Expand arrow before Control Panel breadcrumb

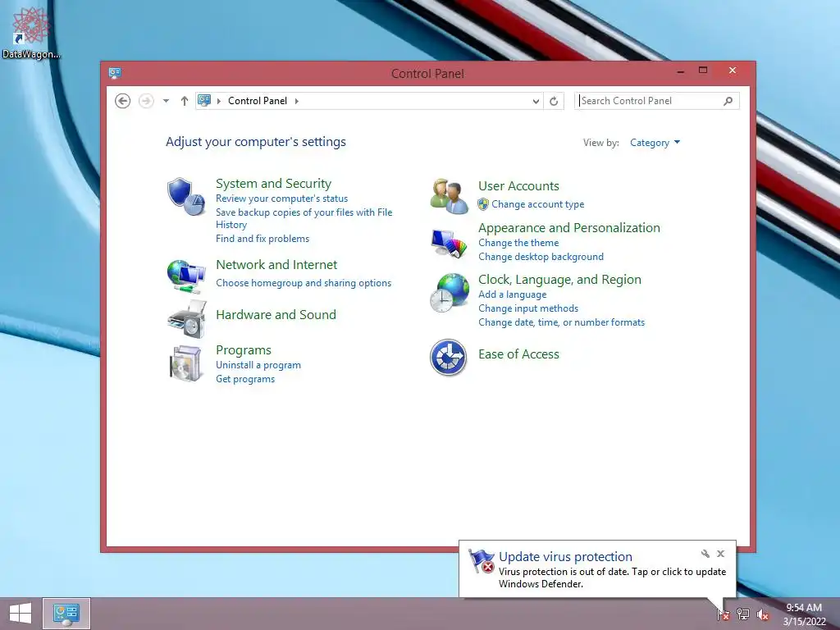218,101
